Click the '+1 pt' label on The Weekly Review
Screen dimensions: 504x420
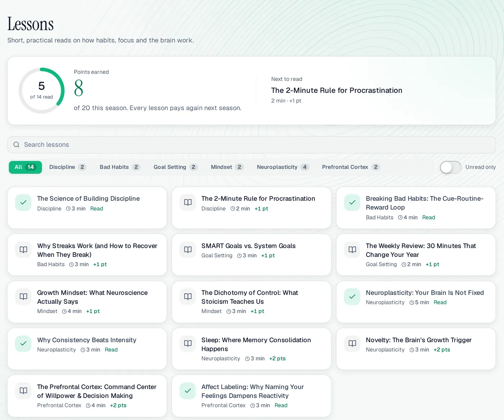[x=432, y=265]
